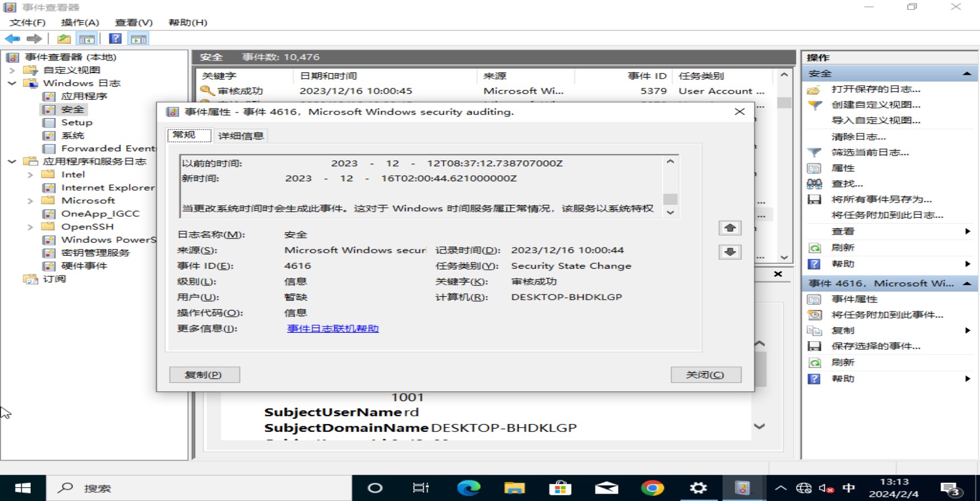Open 属性 in the actions pane

click(x=843, y=168)
